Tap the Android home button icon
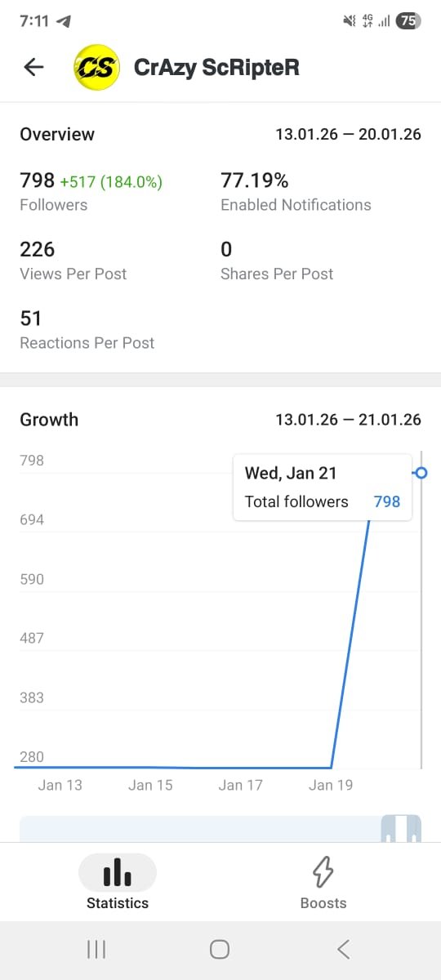The image size is (441, 980). [220, 949]
